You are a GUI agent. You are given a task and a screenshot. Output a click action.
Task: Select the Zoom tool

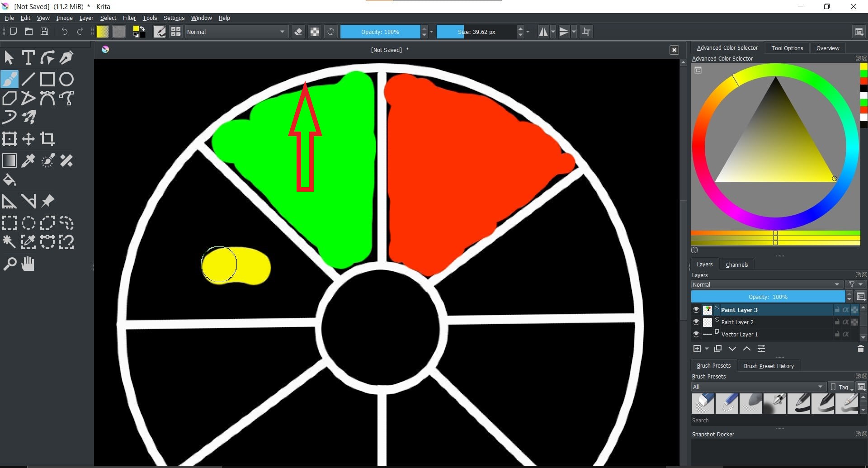tap(9, 264)
